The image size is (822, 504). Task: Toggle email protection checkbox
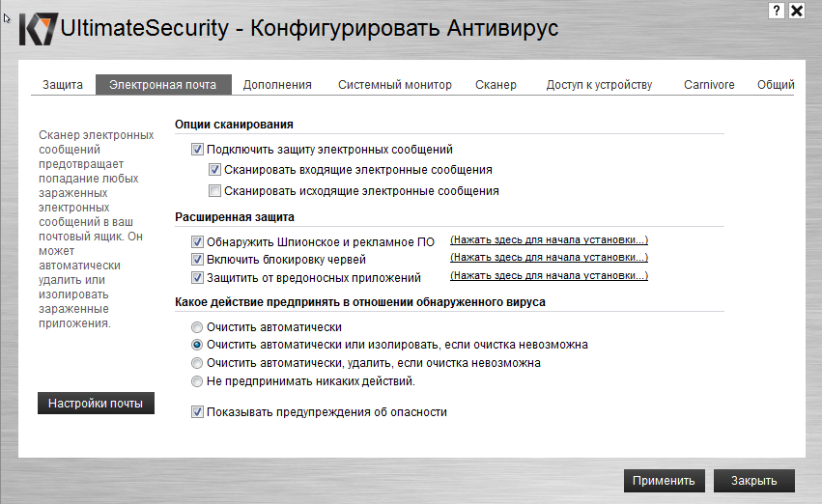(x=198, y=150)
